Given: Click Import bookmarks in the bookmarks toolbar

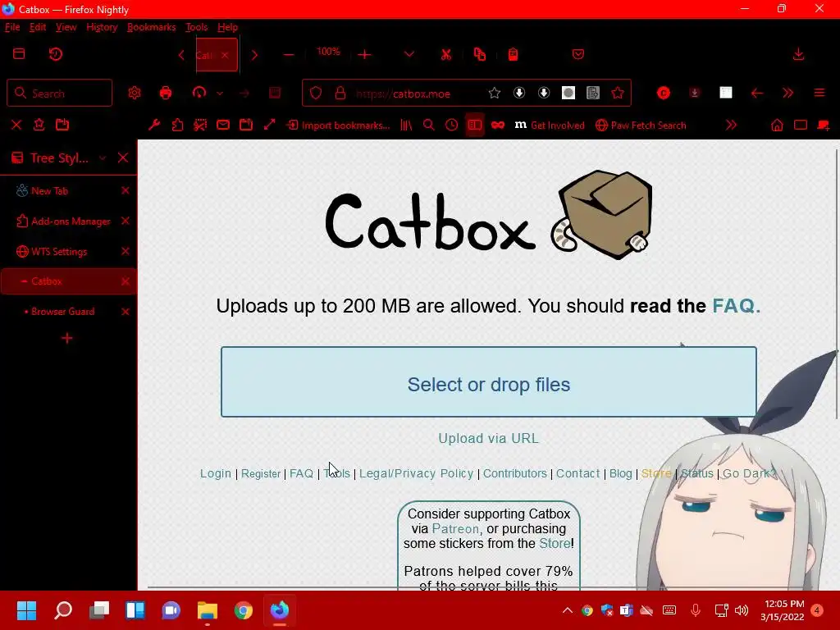Looking at the screenshot, I should [339, 126].
